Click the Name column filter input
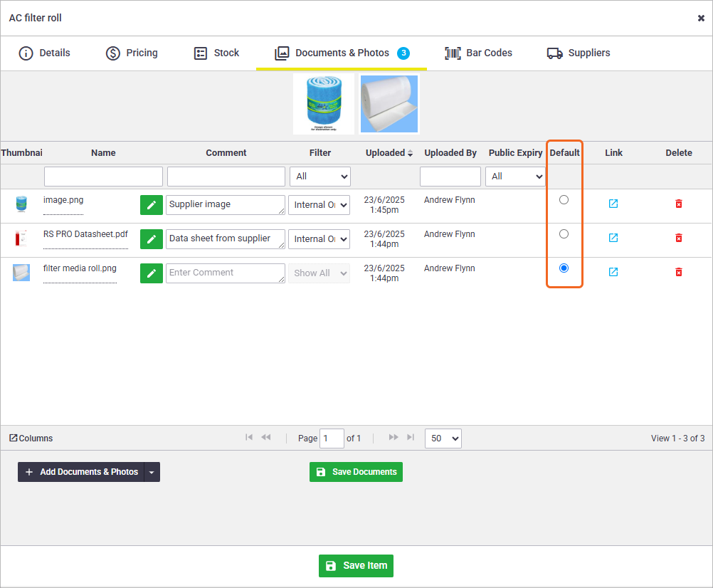Image resolution: width=713 pixels, height=588 pixels. (103, 177)
